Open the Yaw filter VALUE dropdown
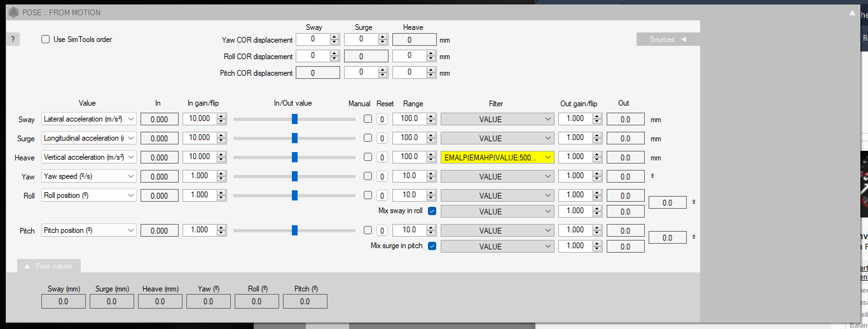The image size is (868, 329). pos(497,176)
